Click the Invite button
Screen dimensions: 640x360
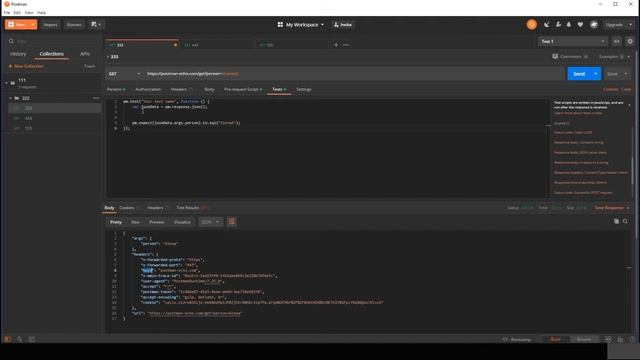(343, 24)
